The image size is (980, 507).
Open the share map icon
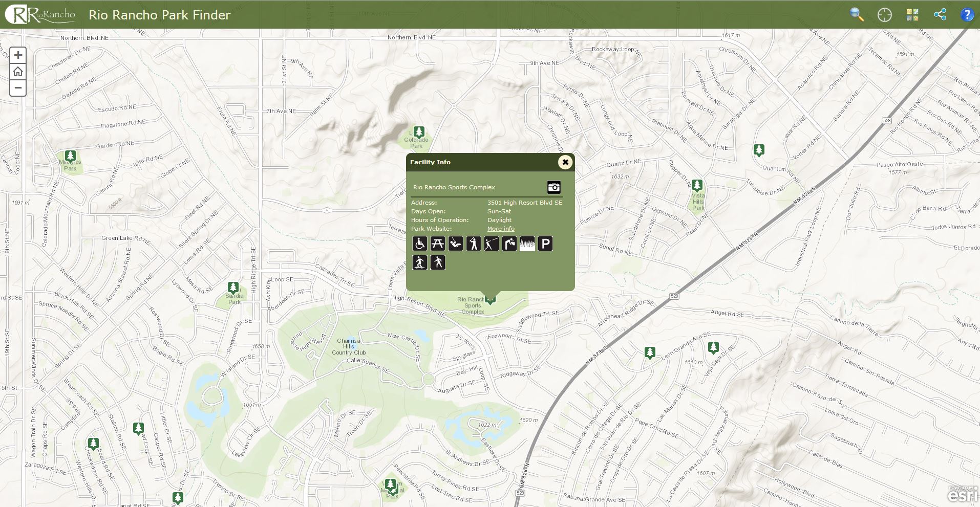940,14
